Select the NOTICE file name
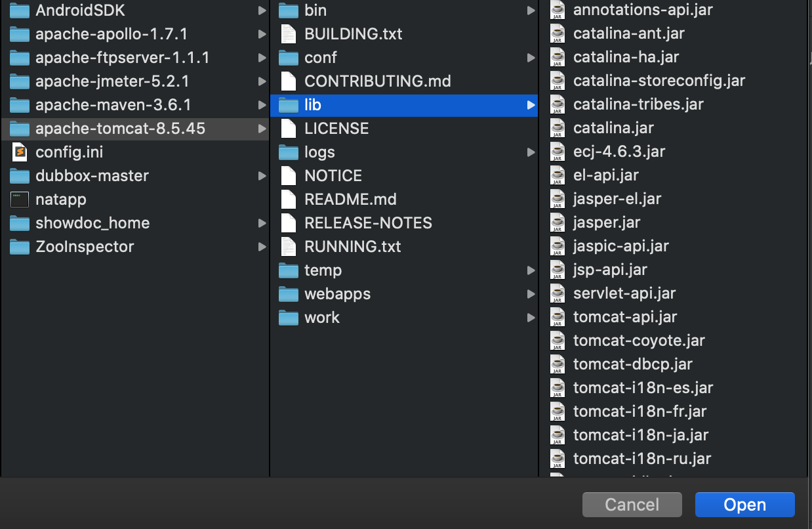The image size is (812, 529). coord(333,176)
